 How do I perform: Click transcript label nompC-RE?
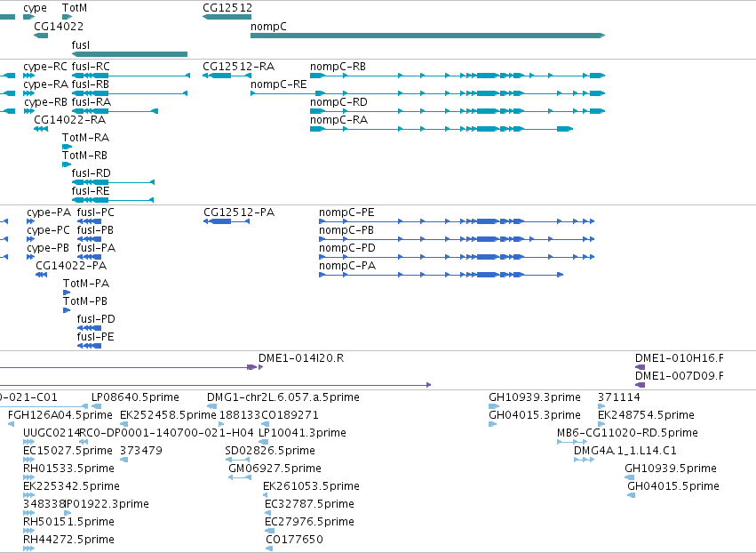[x=279, y=84]
